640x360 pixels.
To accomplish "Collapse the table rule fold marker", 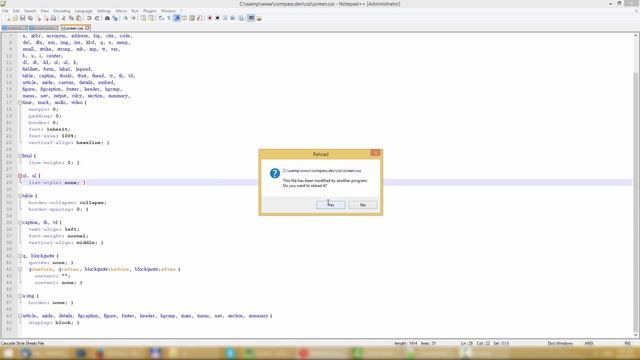I will pos(20,196).
